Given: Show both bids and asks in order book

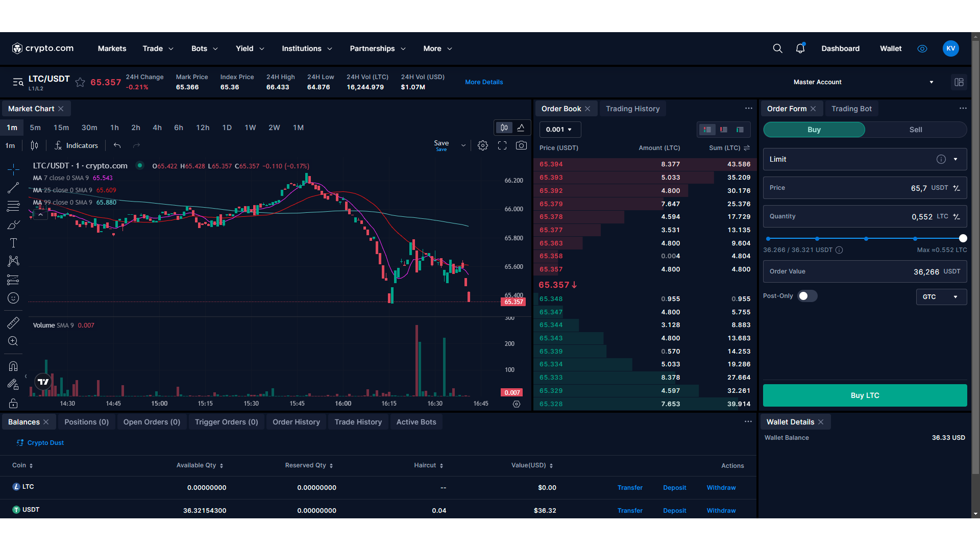Looking at the screenshot, I should click(707, 130).
